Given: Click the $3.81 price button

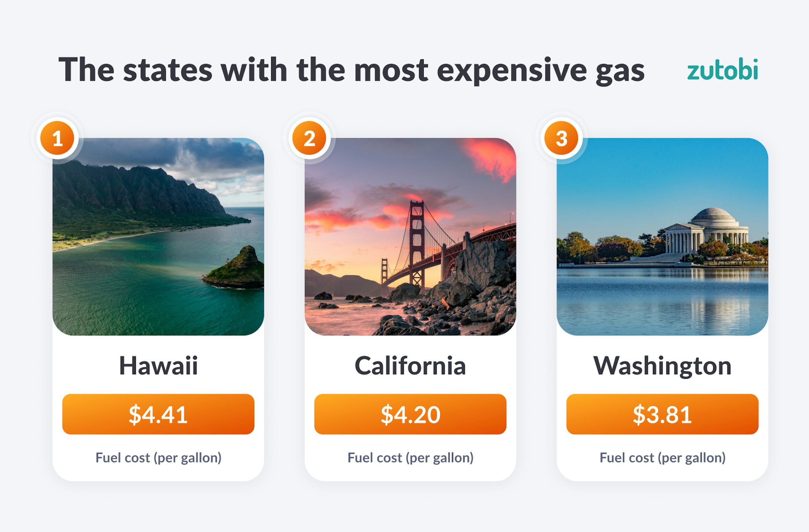Looking at the screenshot, I should click(662, 414).
